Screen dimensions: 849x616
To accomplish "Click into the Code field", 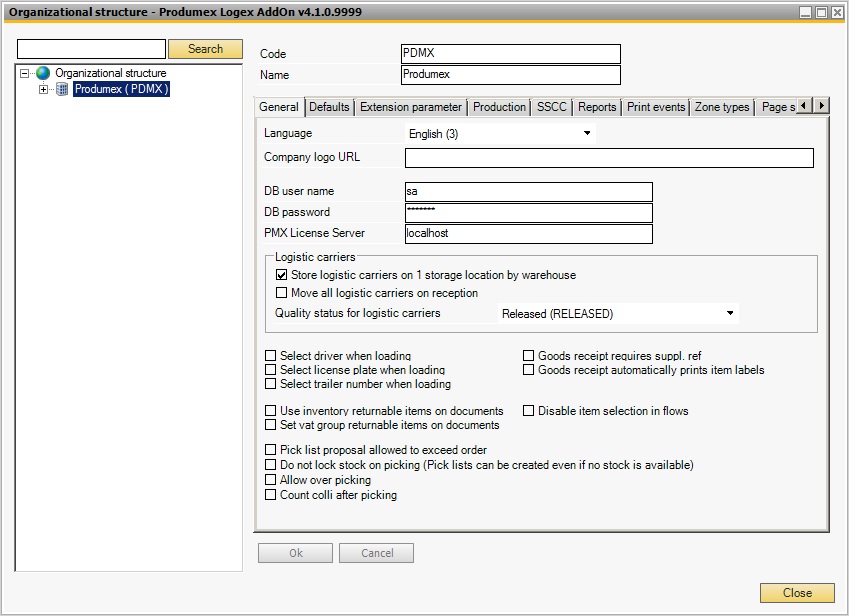I will [511, 54].
